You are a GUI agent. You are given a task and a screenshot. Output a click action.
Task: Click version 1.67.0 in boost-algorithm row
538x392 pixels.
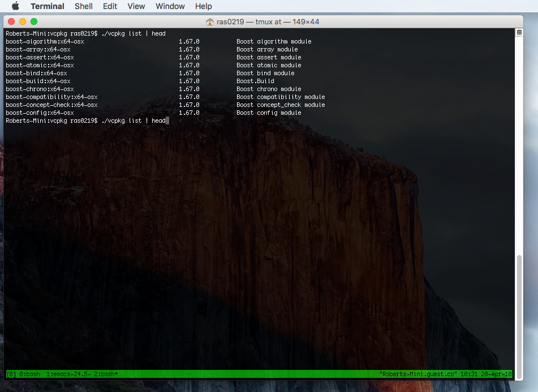[189, 41]
